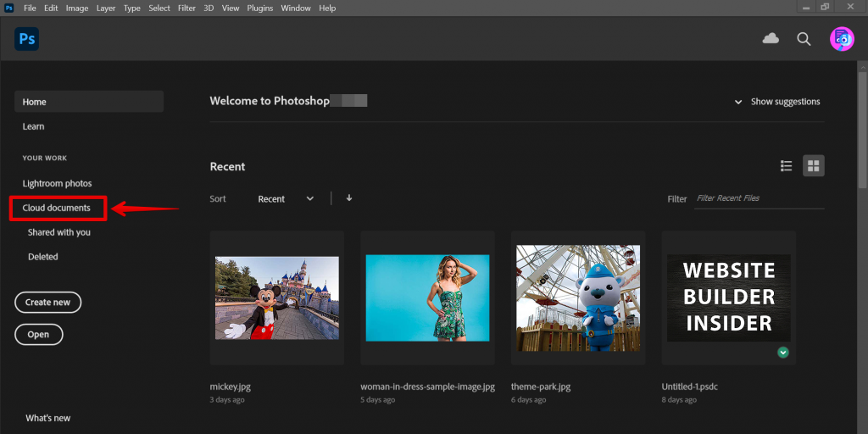
Task: Open the Filter menu
Action: 186,8
